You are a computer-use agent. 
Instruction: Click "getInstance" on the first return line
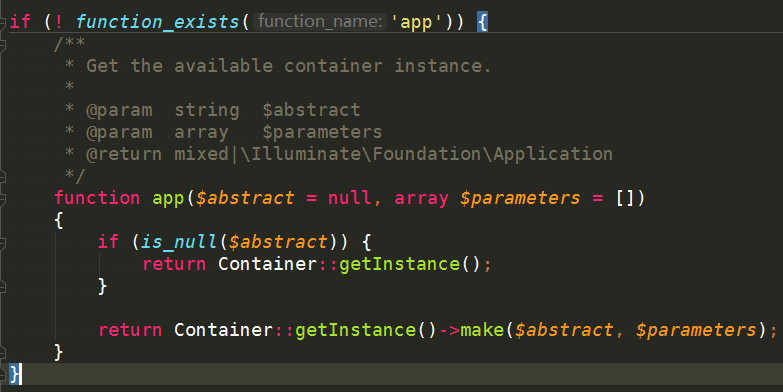click(x=399, y=264)
